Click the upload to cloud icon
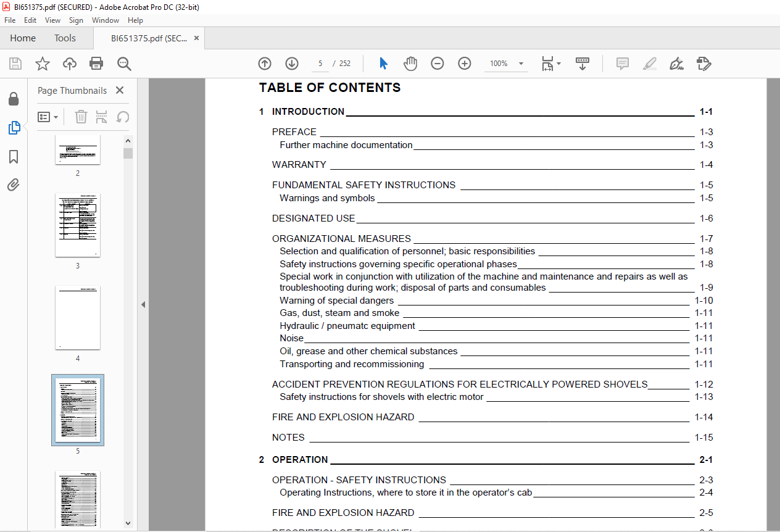 click(70, 64)
